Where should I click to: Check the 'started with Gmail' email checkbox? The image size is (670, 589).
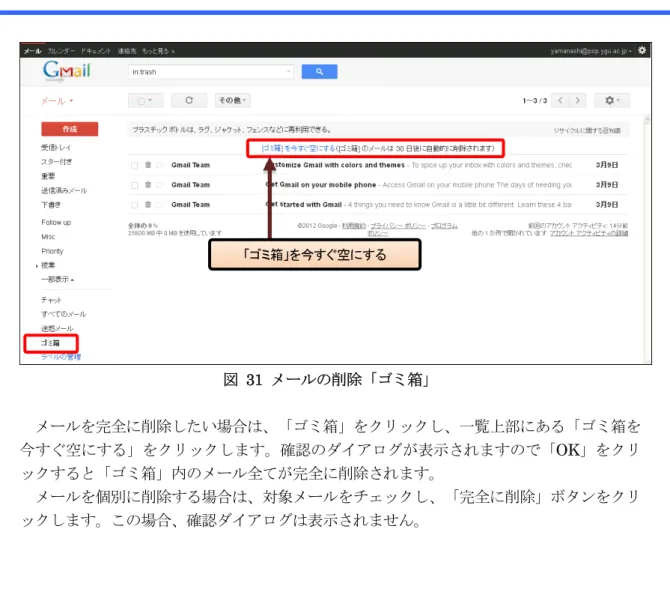tap(135, 205)
